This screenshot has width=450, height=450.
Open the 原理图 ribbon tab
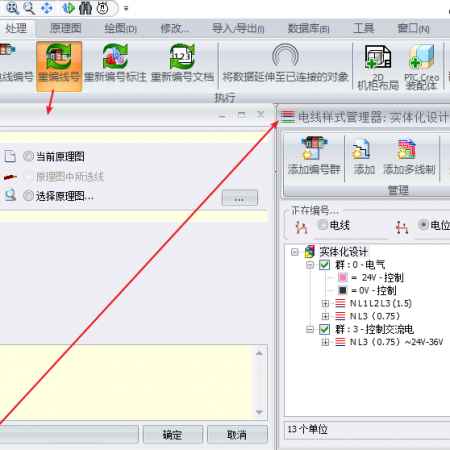pyautogui.click(x=65, y=29)
